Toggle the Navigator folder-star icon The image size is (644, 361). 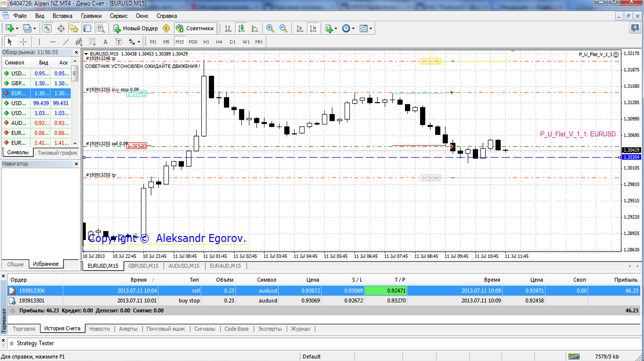[74, 28]
